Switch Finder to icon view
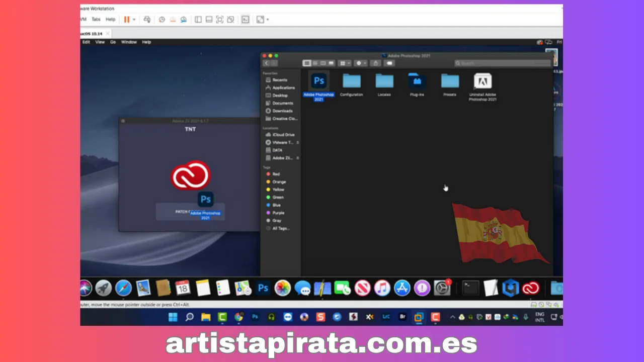The image size is (644, 362). 306,63
